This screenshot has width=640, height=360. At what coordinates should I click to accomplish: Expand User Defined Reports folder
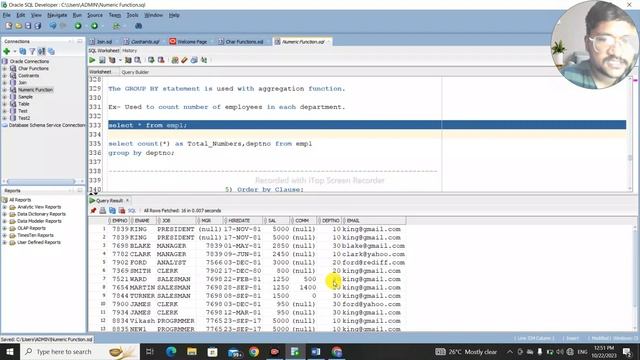click(x=5, y=242)
